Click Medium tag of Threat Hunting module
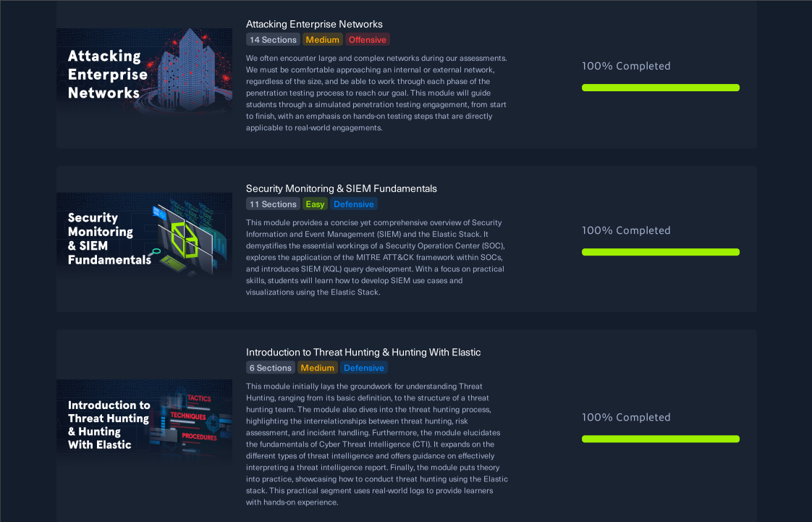Image resolution: width=812 pixels, height=522 pixels. click(x=318, y=368)
